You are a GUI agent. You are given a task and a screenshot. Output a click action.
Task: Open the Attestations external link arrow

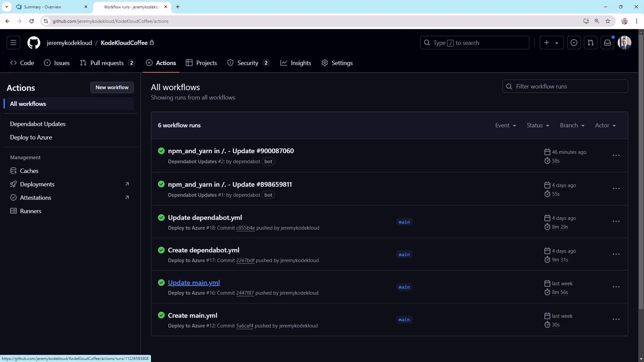pyautogui.click(x=127, y=197)
